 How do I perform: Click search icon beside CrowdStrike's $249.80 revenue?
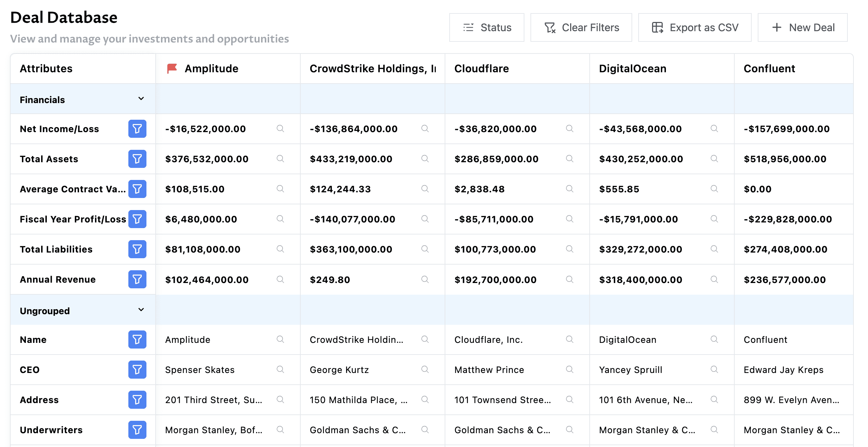[x=425, y=279]
